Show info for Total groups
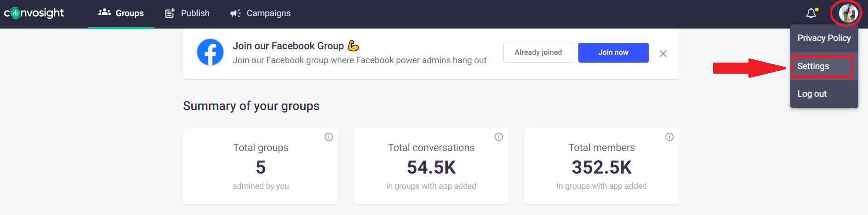 329,137
